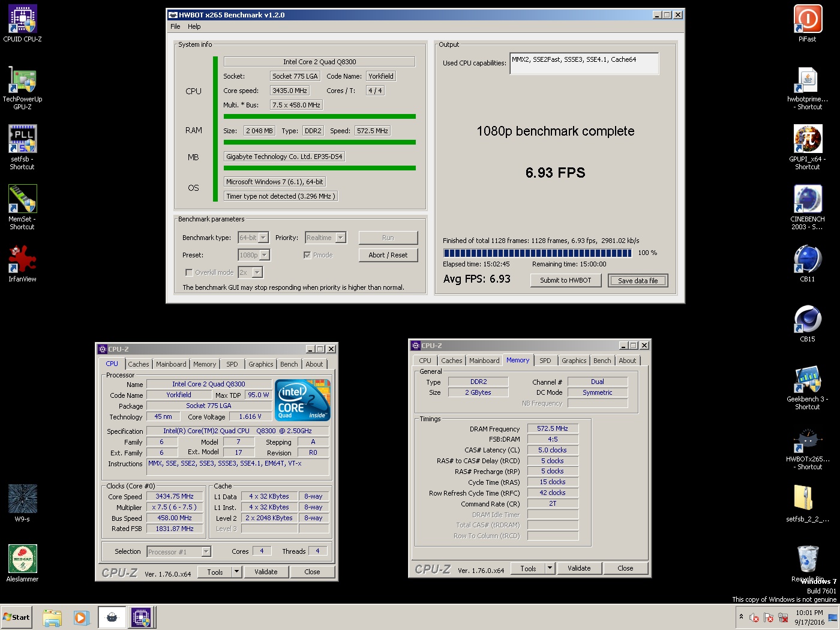
Task: Open the File menu in HWBOT x265
Action: [175, 26]
